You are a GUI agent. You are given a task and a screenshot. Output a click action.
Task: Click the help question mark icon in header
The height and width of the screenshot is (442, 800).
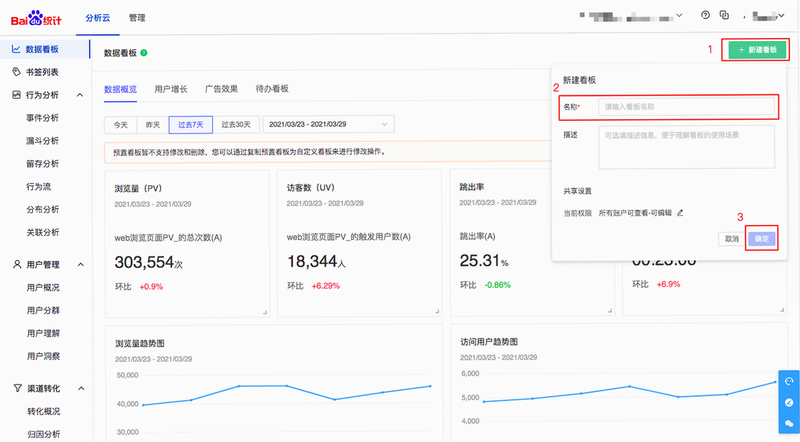705,15
